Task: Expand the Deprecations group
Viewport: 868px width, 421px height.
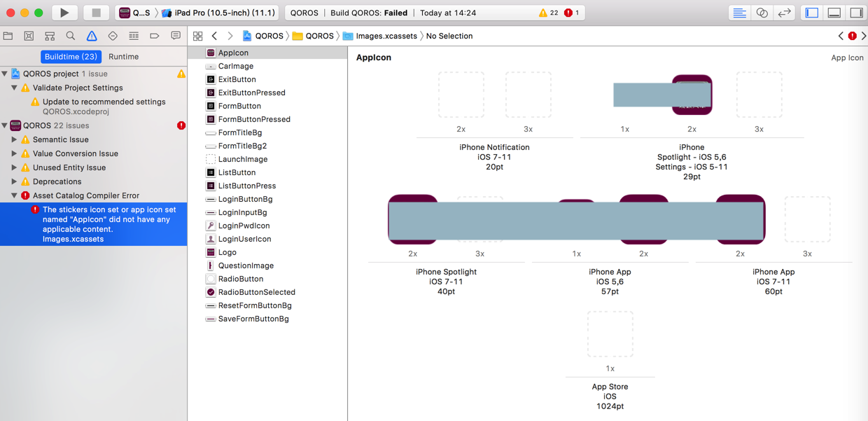Action: tap(14, 181)
